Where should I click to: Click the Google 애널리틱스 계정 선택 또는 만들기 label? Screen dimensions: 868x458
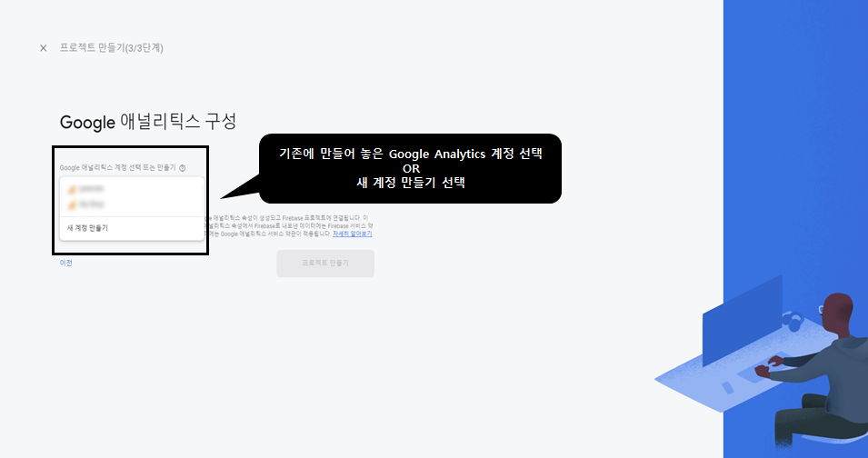(117, 167)
